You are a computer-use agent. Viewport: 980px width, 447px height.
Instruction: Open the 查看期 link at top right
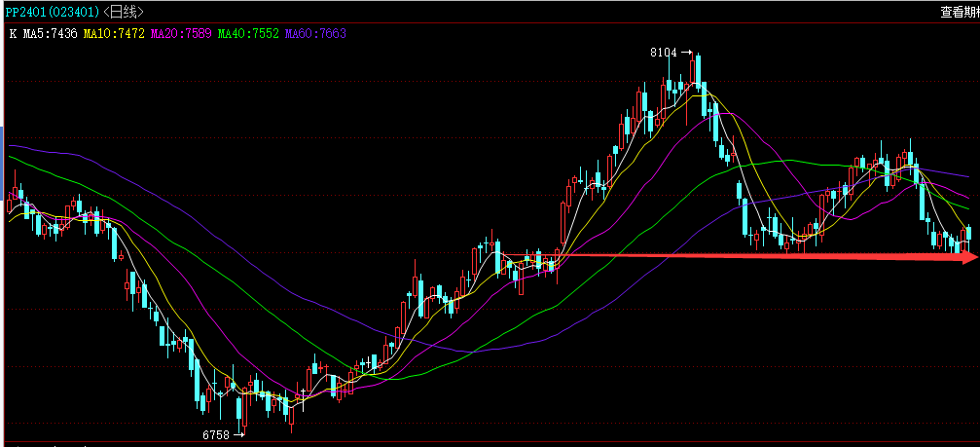tap(959, 13)
